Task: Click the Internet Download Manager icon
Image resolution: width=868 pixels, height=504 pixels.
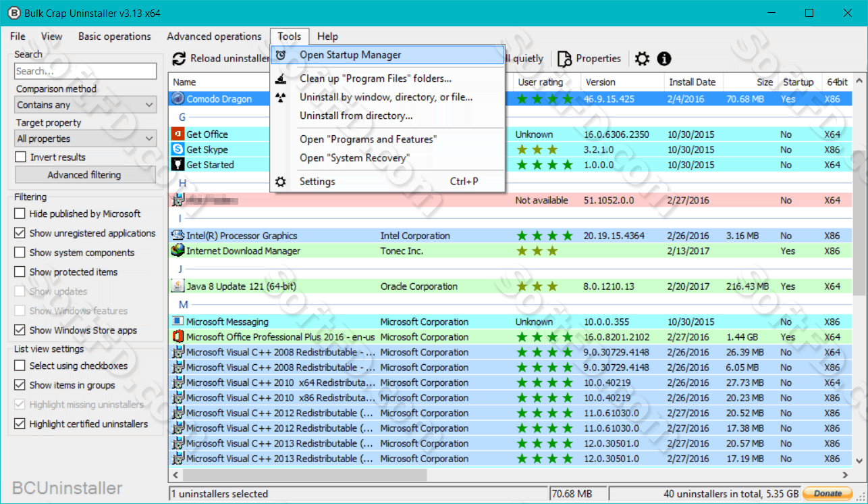Action: pos(178,251)
